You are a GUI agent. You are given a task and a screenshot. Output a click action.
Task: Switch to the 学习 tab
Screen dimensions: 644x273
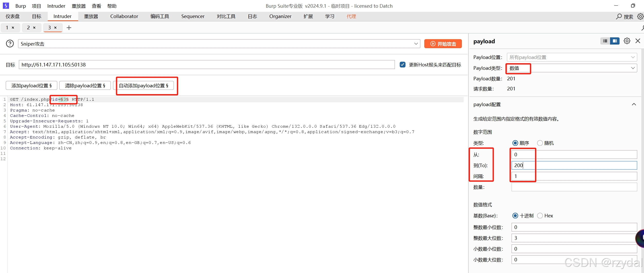[x=330, y=16]
